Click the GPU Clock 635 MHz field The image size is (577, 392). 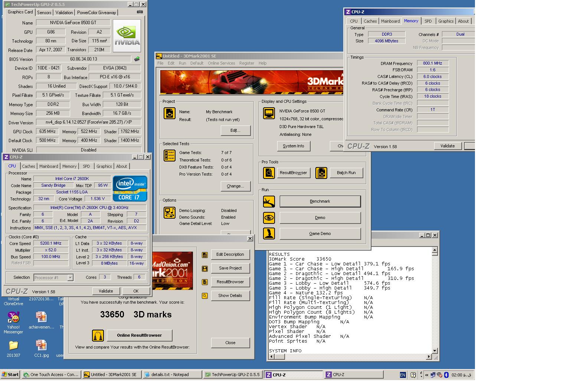coord(47,131)
